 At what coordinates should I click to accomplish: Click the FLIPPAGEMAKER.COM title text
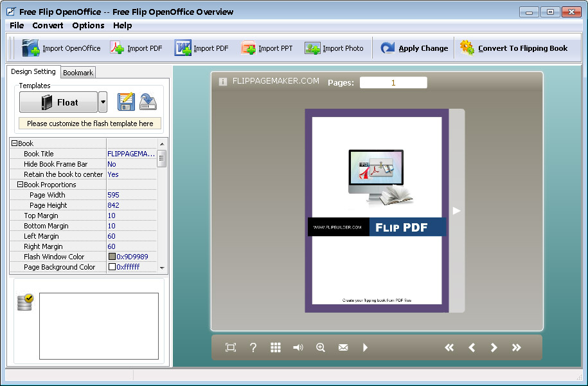[x=276, y=81]
